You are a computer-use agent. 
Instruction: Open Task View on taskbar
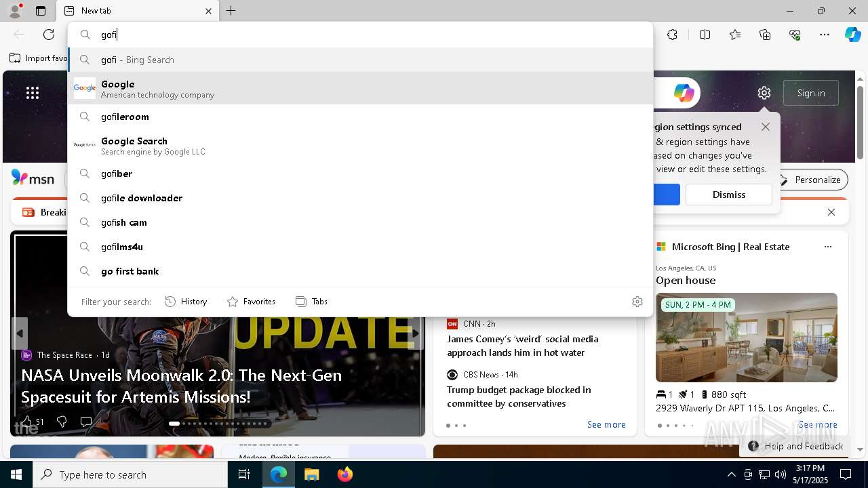[244, 474]
